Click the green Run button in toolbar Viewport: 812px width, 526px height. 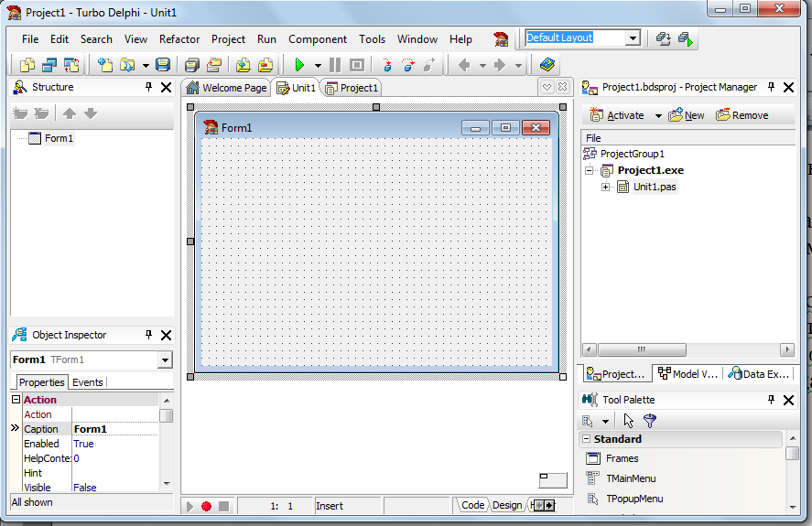coord(299,65)
